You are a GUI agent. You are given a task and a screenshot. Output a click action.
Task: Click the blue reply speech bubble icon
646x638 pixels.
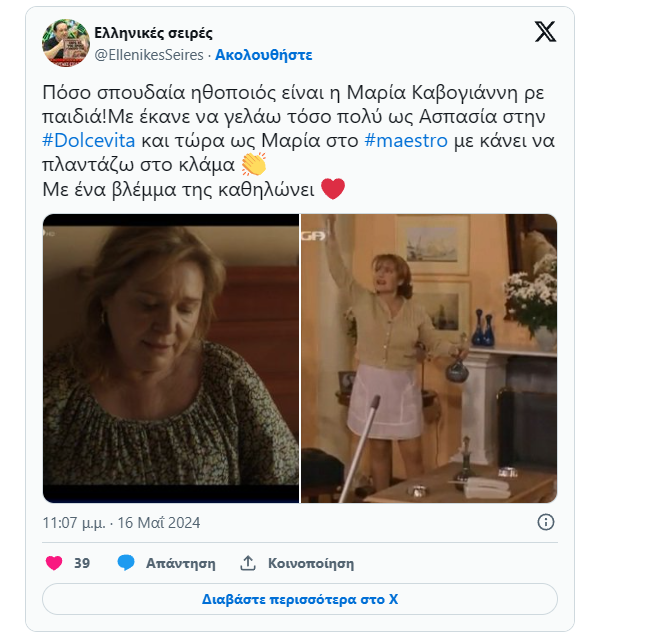pyautogui.click(x=126, y=563)
